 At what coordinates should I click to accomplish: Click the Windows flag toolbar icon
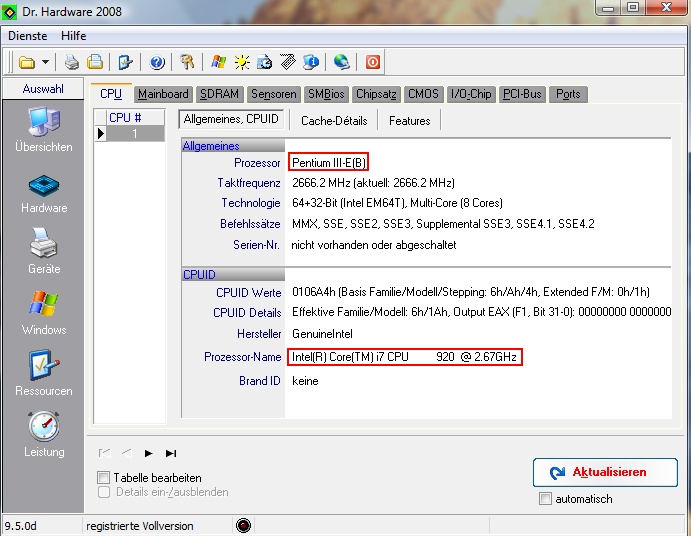219,62
